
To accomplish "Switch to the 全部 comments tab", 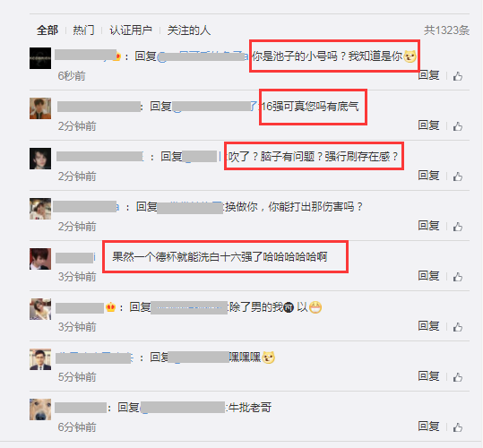I will tap(47, 30).
